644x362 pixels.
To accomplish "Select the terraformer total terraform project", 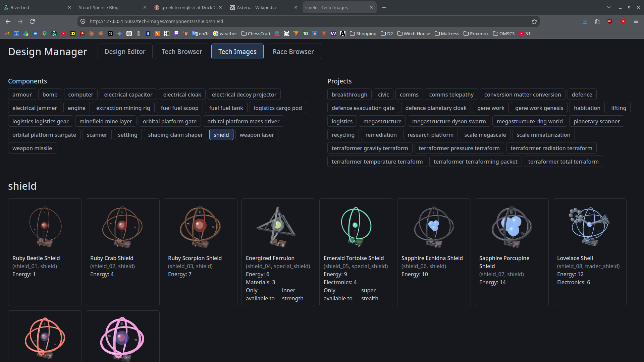I will click(x=563, y=162).
